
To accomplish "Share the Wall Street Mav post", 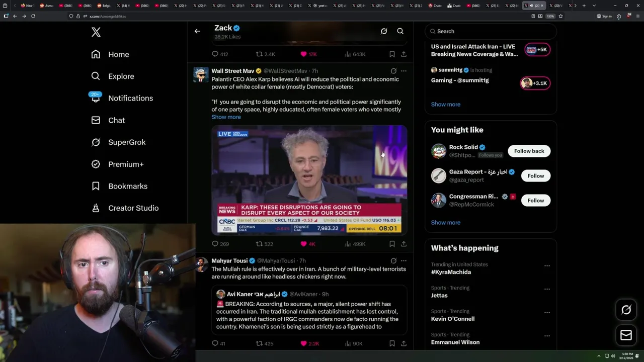I will (404, 244).
